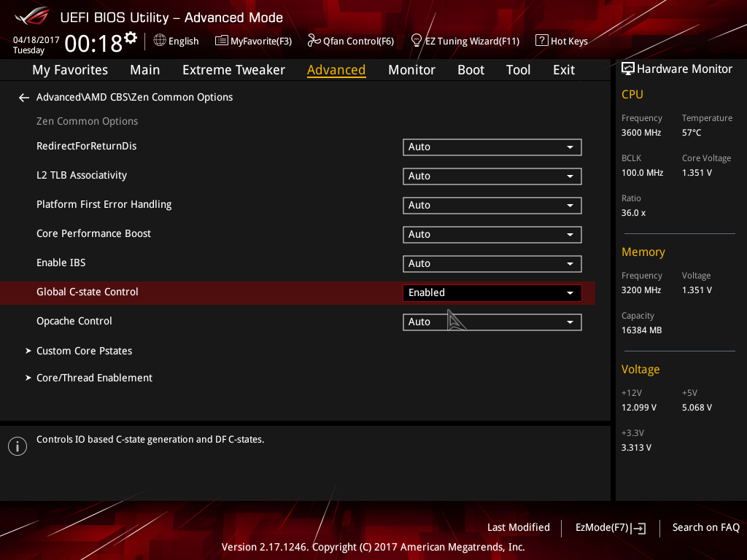Expand the Opcache Control dropdown

coord(492,322)
